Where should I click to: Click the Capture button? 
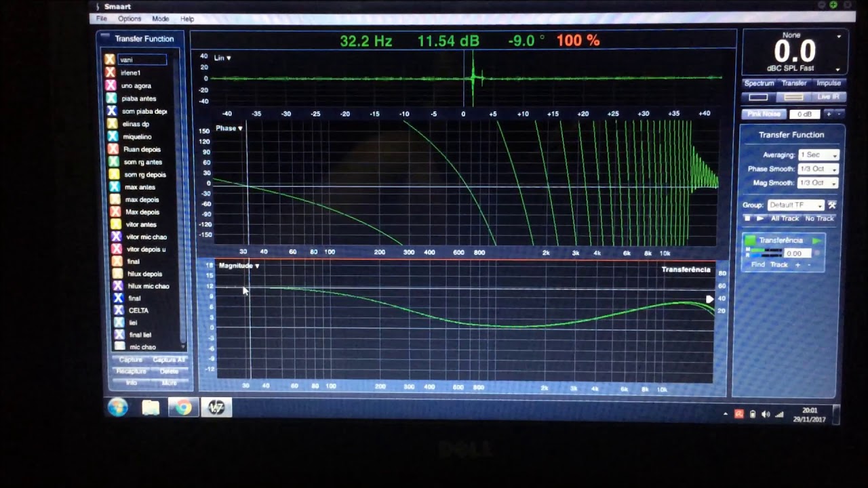[x=131, y=360]
